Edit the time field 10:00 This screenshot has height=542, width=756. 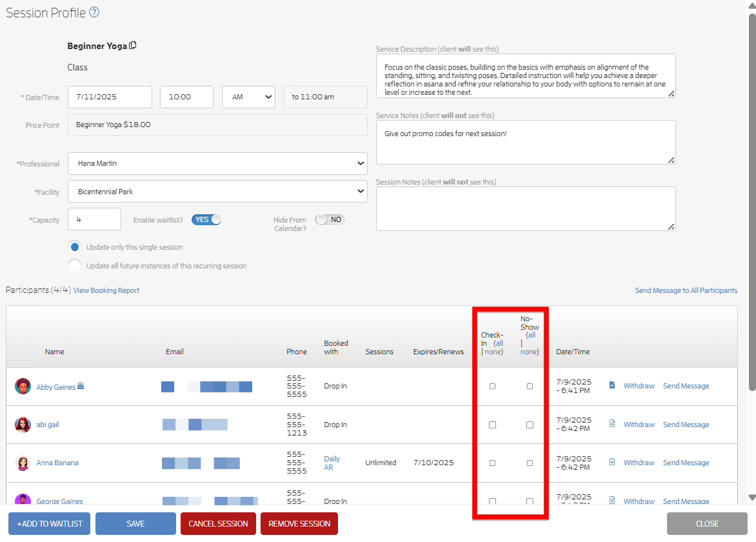[186, 97]
